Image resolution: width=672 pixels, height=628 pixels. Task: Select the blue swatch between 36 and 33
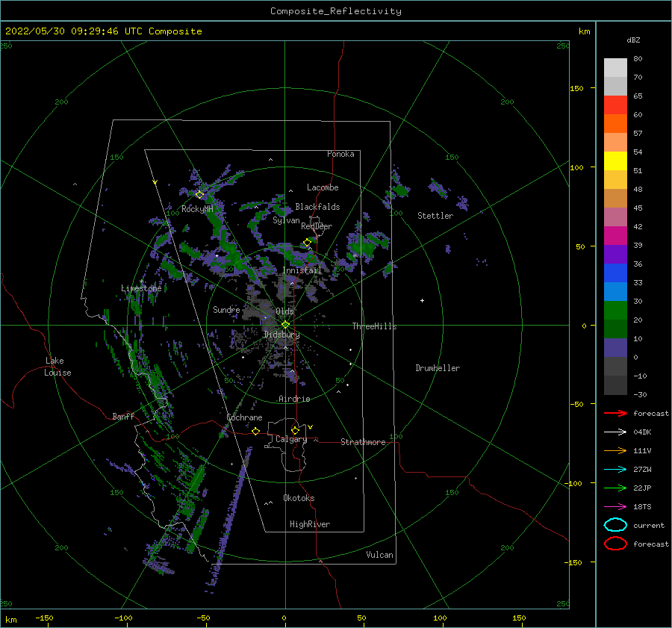tap(615, 273)
